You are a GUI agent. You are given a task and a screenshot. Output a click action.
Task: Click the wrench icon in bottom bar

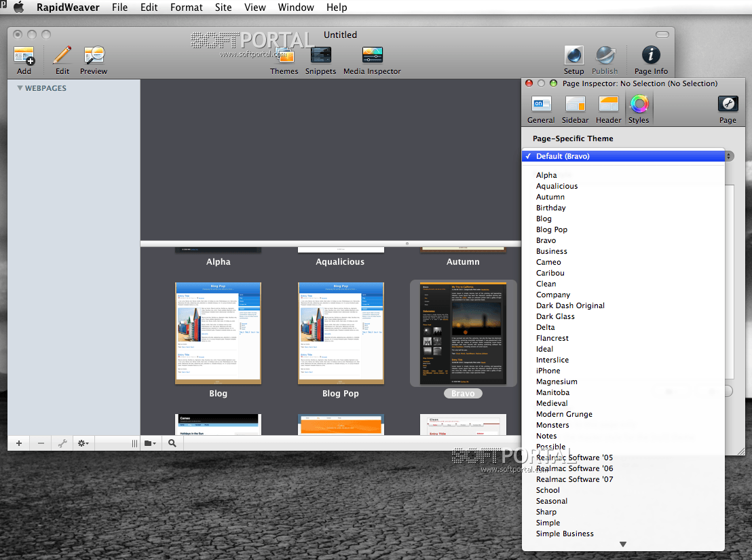tap(62, 443)
